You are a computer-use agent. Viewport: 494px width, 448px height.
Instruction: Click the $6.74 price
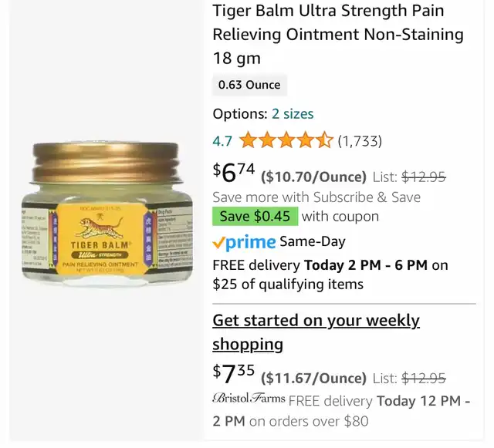point(234,173)
